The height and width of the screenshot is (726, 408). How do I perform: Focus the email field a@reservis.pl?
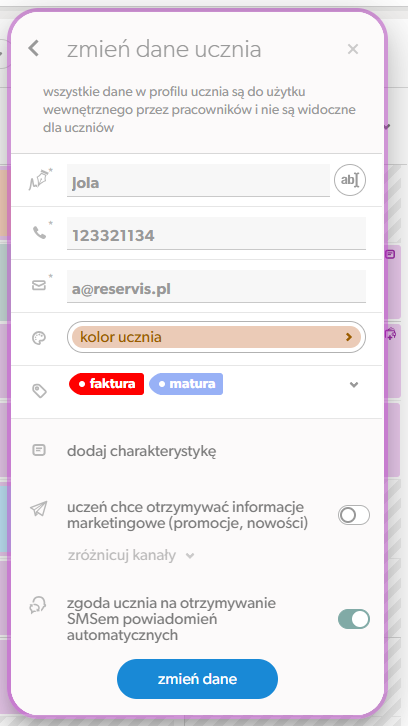tap(216, 286)
